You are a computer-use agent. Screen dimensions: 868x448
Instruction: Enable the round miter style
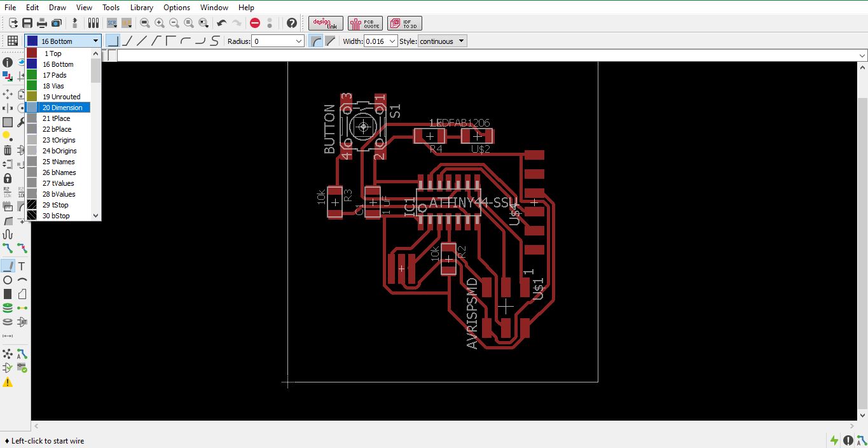[315, 41]
